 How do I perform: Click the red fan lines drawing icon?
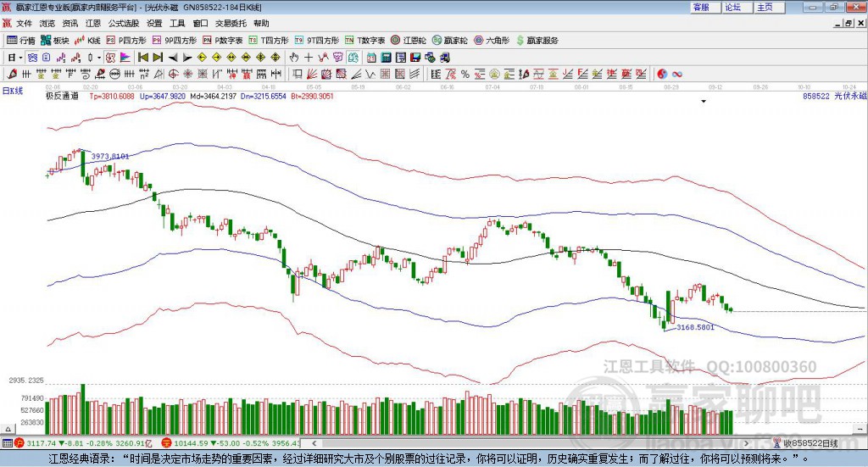pos(312,74)
